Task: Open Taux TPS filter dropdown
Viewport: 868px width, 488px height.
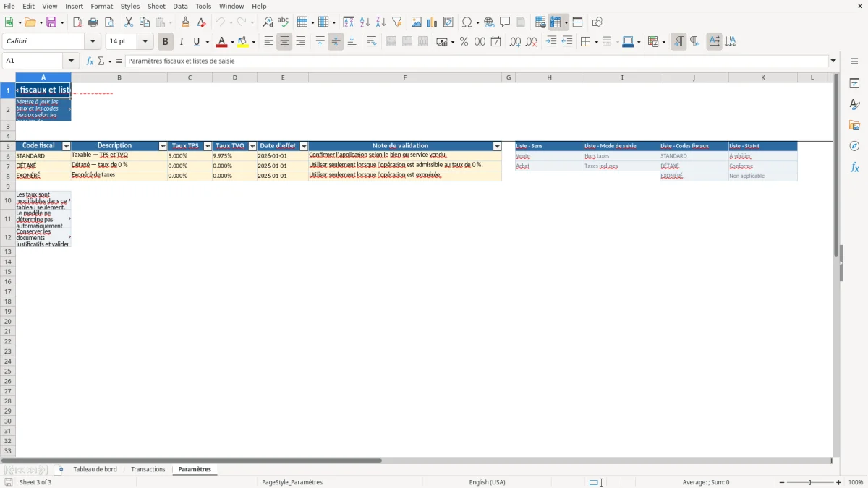Action: pos(207,146)
